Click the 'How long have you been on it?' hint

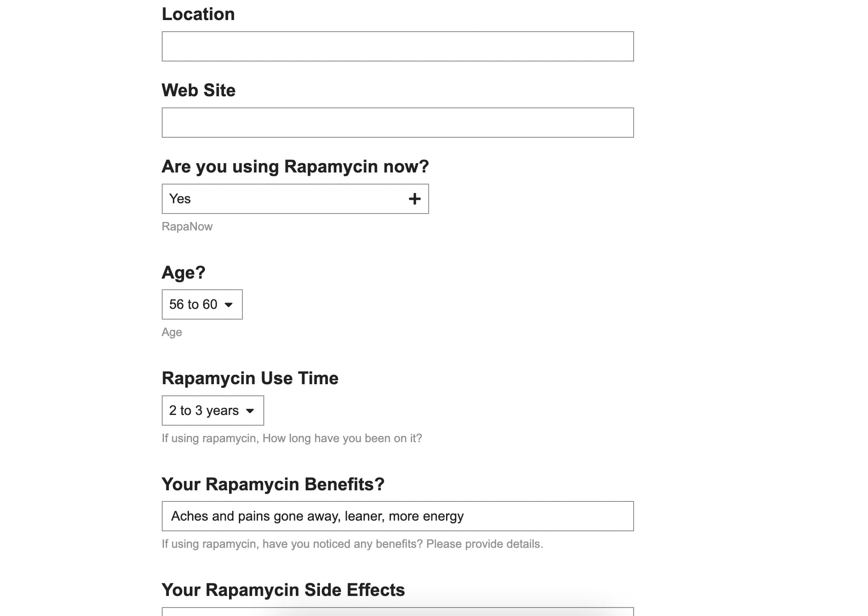342,439
